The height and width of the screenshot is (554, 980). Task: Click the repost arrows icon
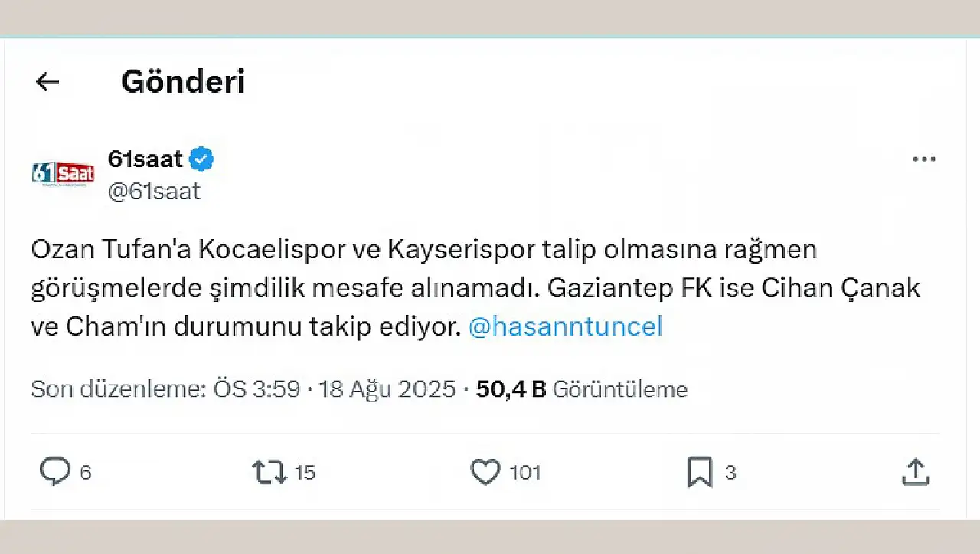pyautogui.click(x=269, y=472)
